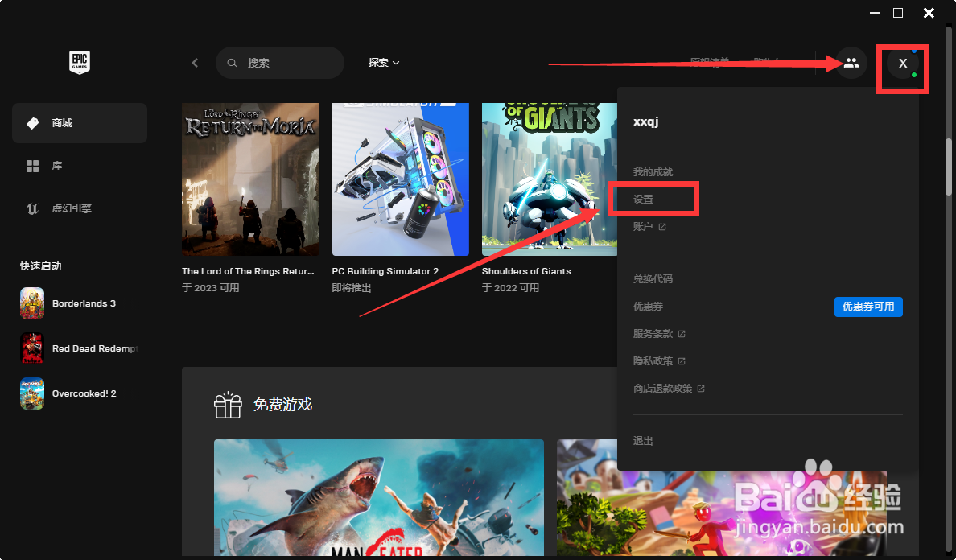The width and height of the screenshot is (956, 560).
Task: Open the friends list icon
Action: coord(851,63)
